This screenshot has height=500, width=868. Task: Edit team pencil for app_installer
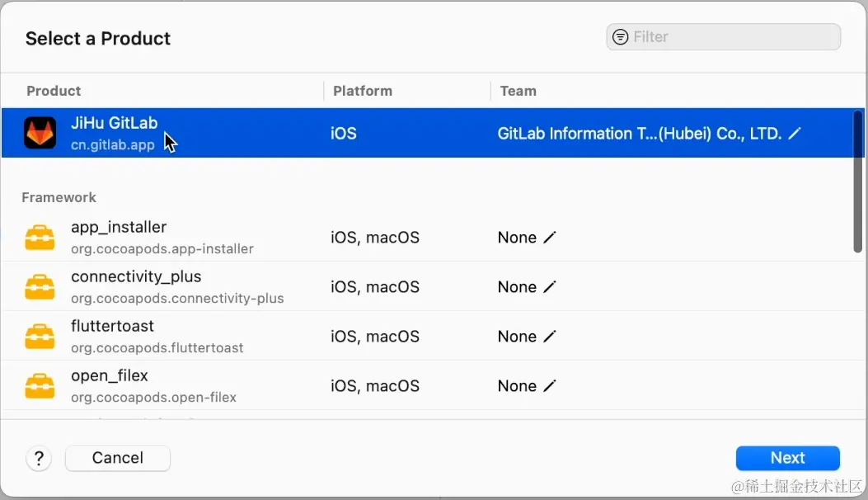(550, 238)
